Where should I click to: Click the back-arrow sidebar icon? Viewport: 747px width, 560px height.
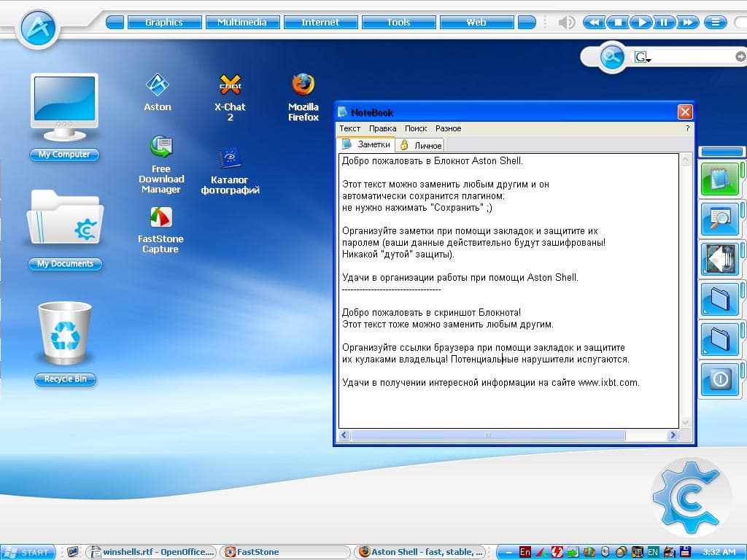720,259
